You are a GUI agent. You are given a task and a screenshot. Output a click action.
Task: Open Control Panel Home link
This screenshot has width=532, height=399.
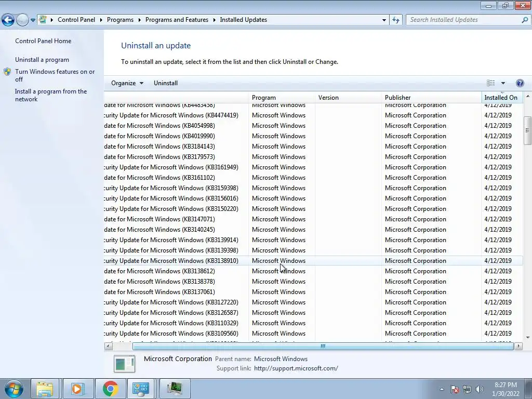pyautogui.click(x=43, y=41)
